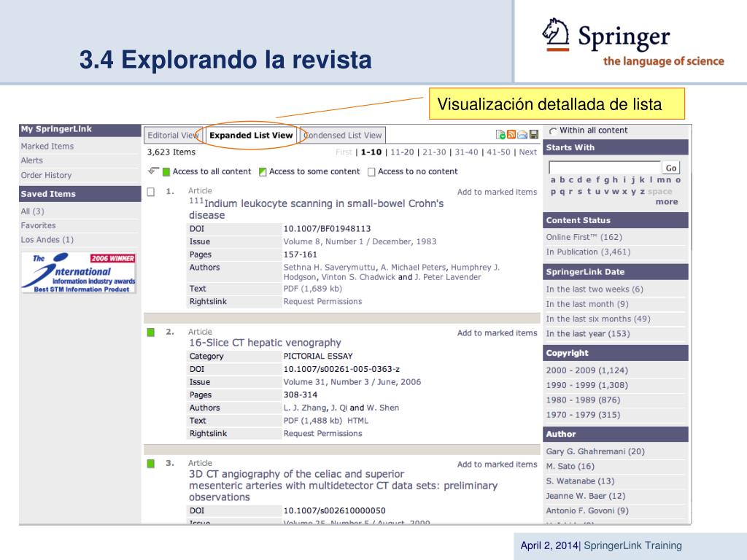This screenshot has width=747, height=560.
Task: Filter by author Gary G. Ghahremani (20)
Action: pos(595,451)
